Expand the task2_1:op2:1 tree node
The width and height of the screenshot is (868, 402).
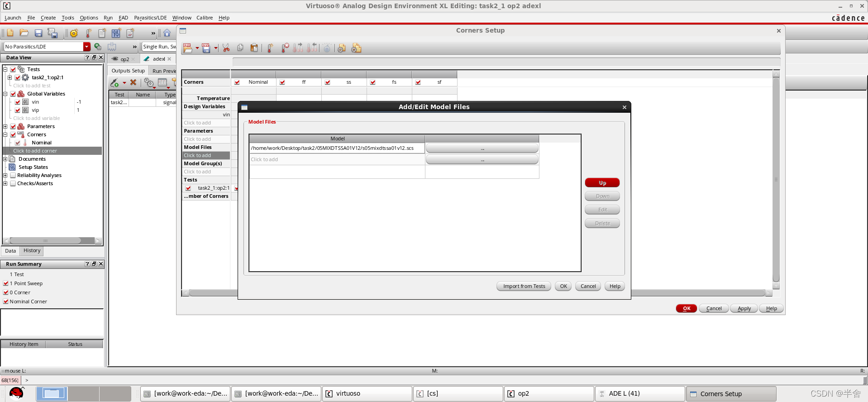(x=10, y=77)
